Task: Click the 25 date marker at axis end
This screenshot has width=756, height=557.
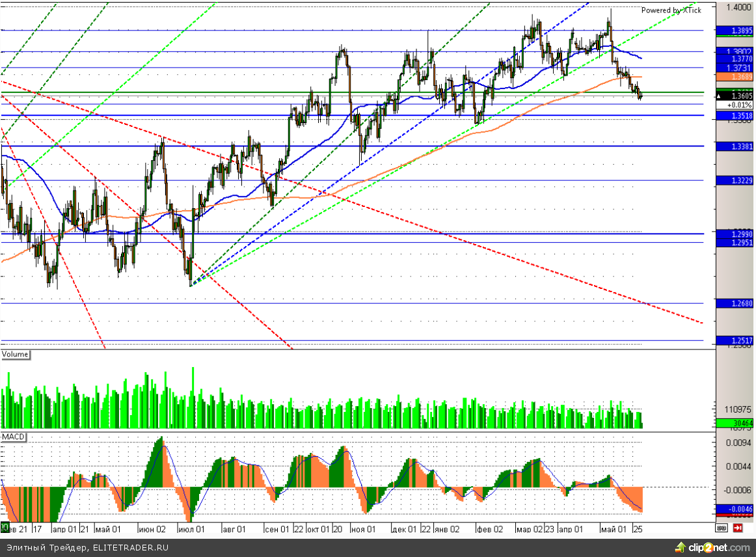Action: (638, 529)
